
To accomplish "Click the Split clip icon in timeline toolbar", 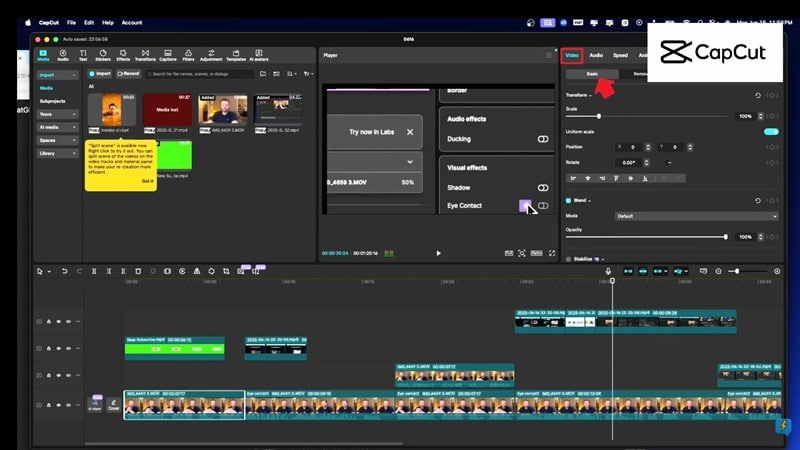I will 94,271.
